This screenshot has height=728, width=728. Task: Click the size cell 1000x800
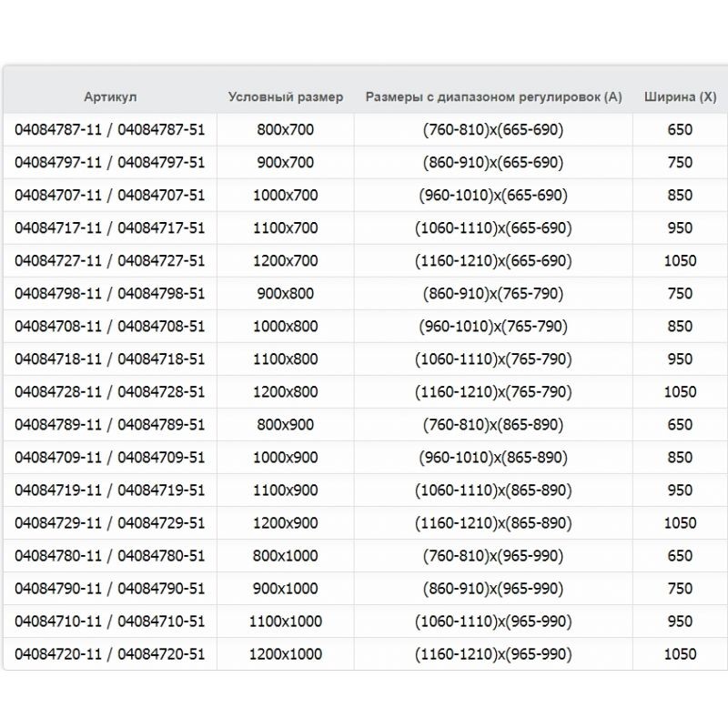286,327
